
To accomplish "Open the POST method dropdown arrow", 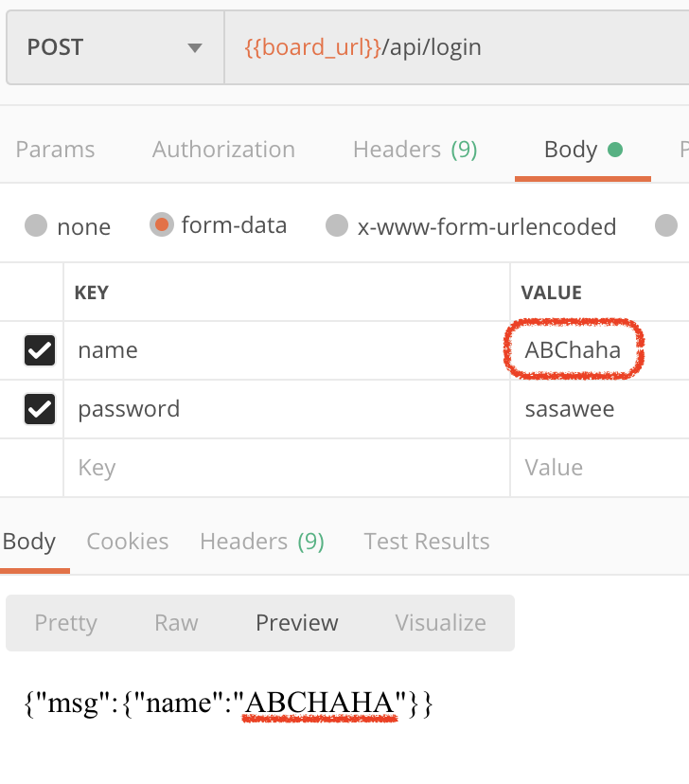I will (194, 48).
